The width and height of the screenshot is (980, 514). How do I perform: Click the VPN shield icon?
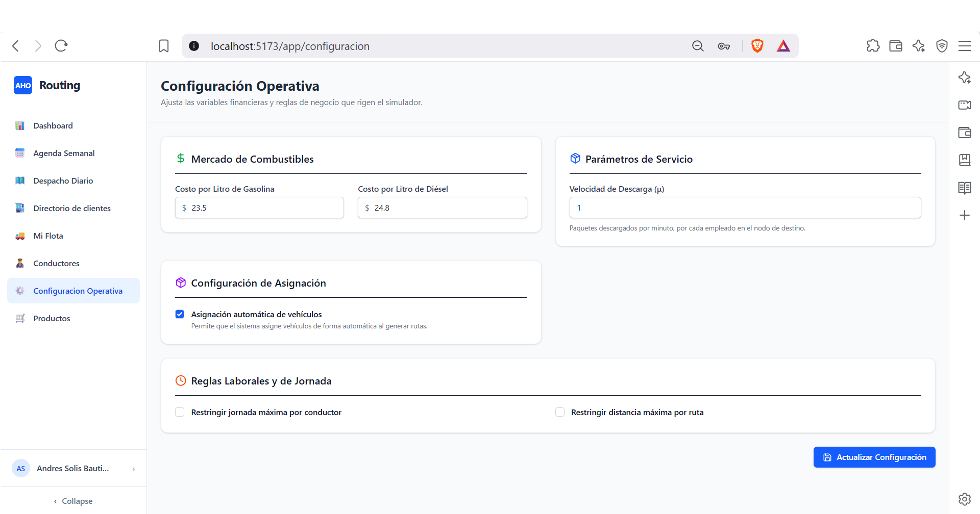(x=942, y=46)
